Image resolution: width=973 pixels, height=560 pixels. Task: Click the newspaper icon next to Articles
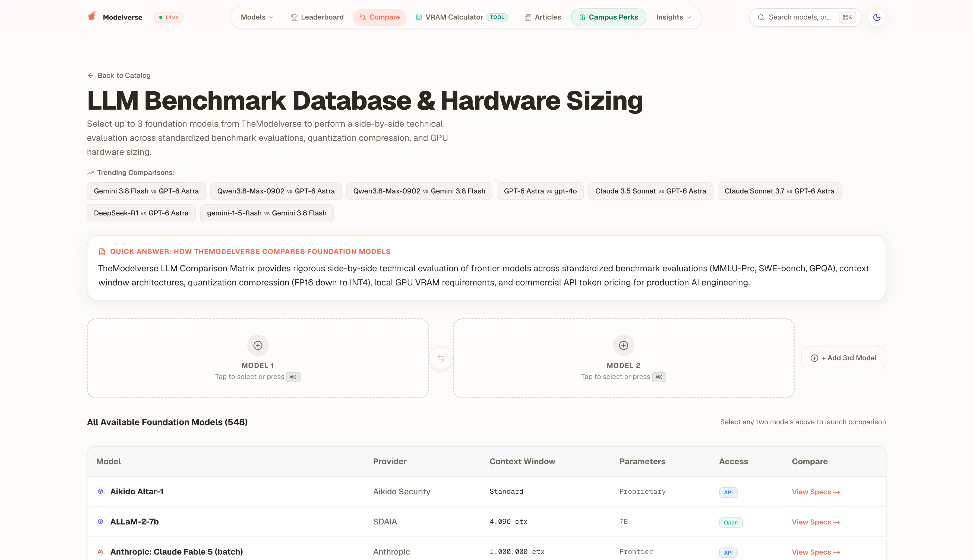(x=528, y=17)
